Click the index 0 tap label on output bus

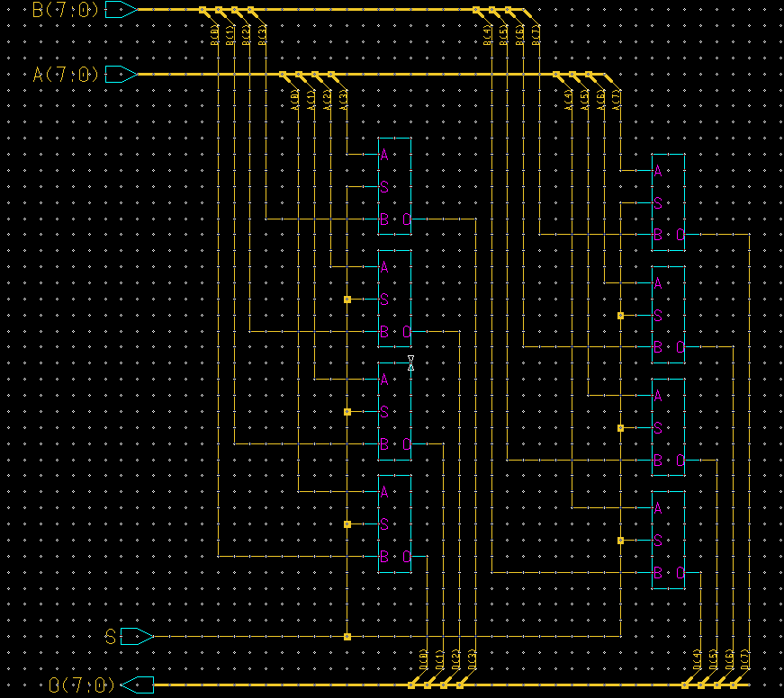pyautogui.click(x=423, y=660)
